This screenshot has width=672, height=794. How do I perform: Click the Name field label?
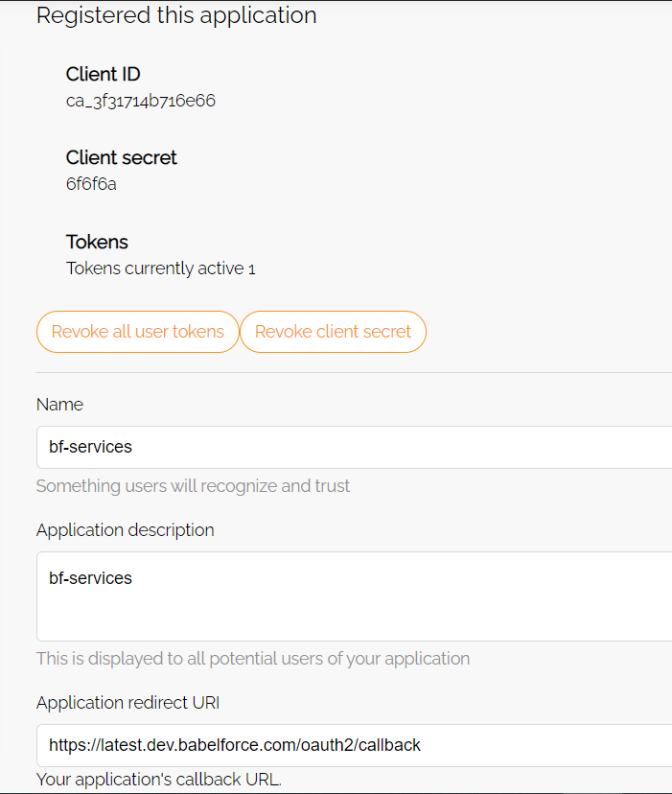point(59,405)
